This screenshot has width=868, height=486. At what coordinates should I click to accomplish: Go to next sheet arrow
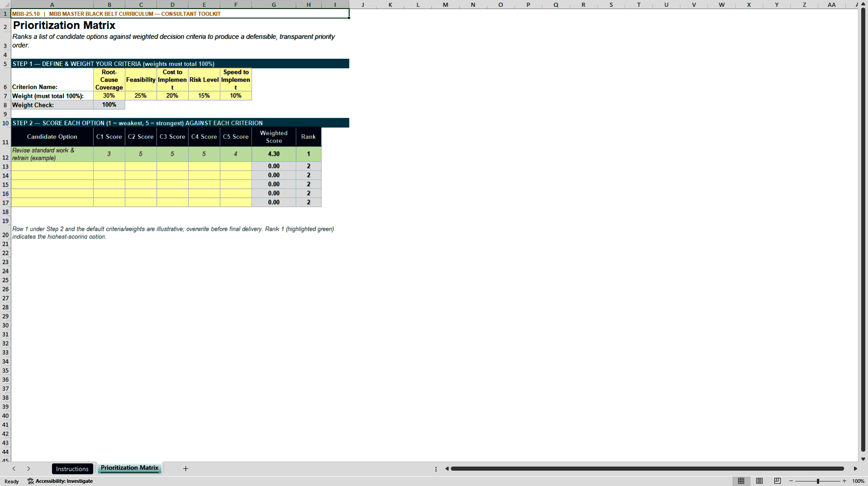pos(28,469)
